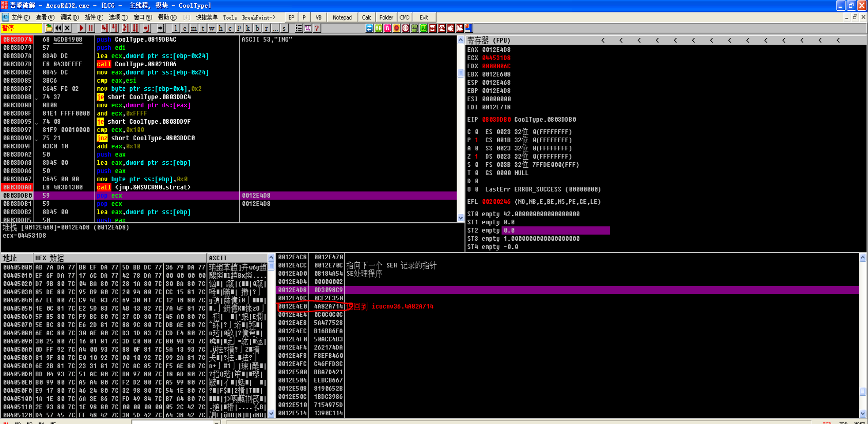Viewport: 868px width, 424px height.
Task: Click the green window layout plugin icon
Action: 424,28
